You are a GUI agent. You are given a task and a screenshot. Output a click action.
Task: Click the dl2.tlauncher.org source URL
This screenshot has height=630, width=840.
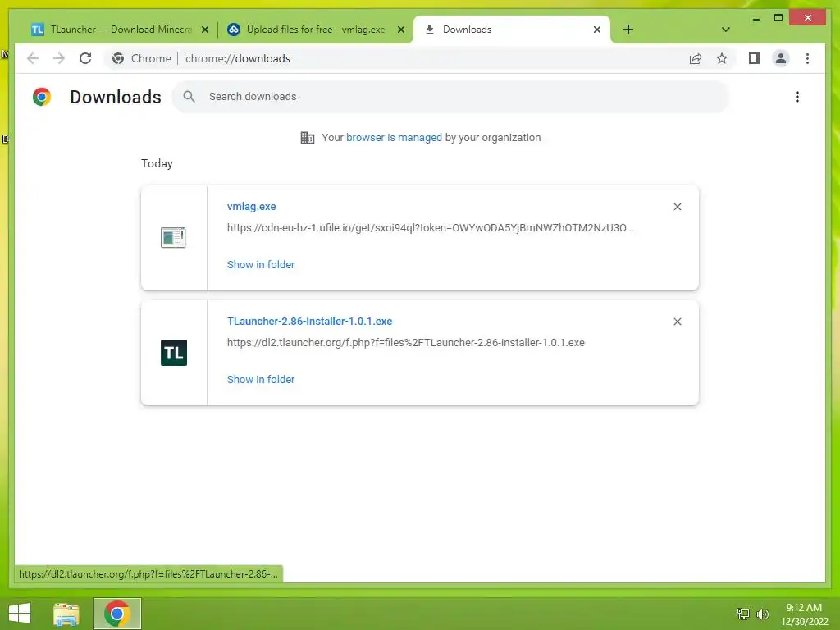(x=405, y=343)
